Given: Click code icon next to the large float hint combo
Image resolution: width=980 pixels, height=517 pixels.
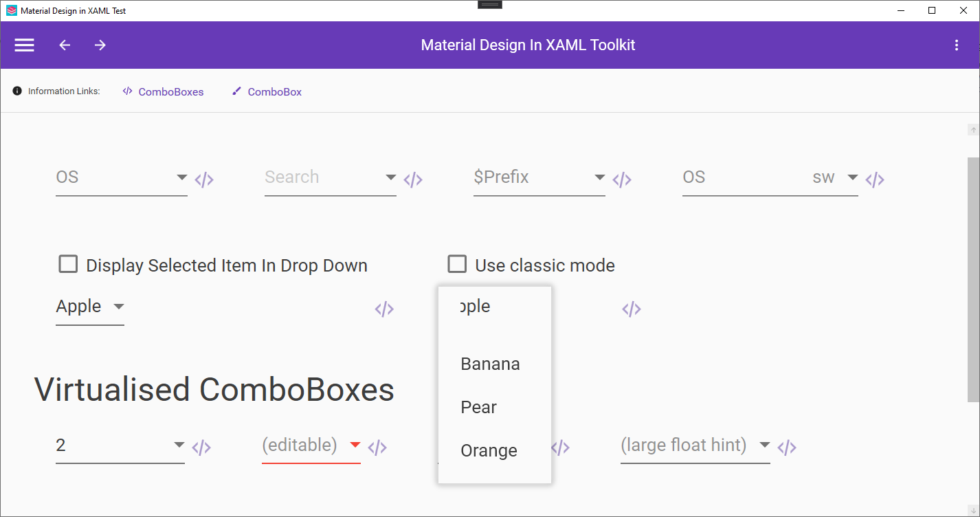Looking at the screenshot, I should pyautogui.click(x=787, y=447).
